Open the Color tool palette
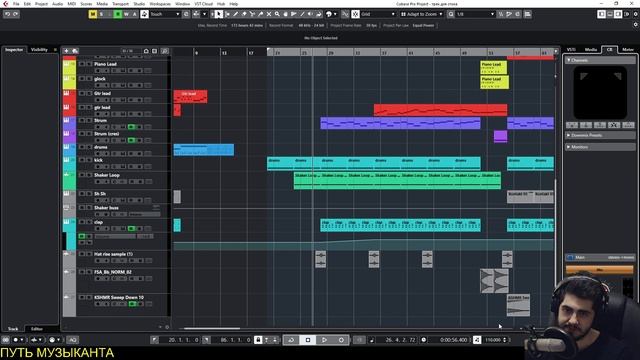Viewport: 640px width, 360px height. [329, 14]
